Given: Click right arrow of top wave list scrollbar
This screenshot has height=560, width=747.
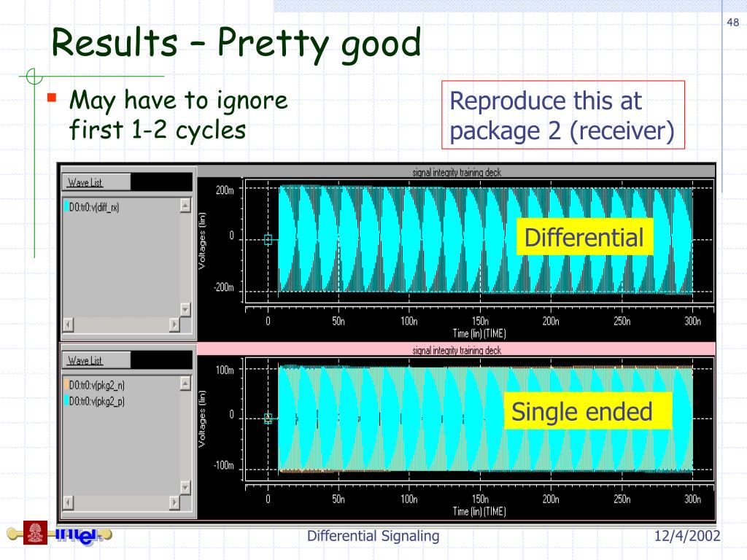Looking at the screenshot, I should (x=174, y=324).
